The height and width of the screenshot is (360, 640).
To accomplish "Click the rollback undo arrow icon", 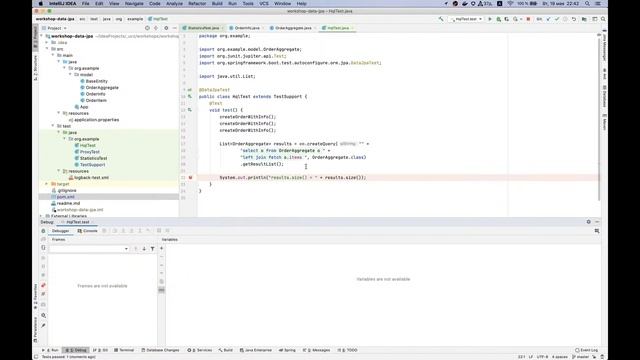I will [574, 19].
